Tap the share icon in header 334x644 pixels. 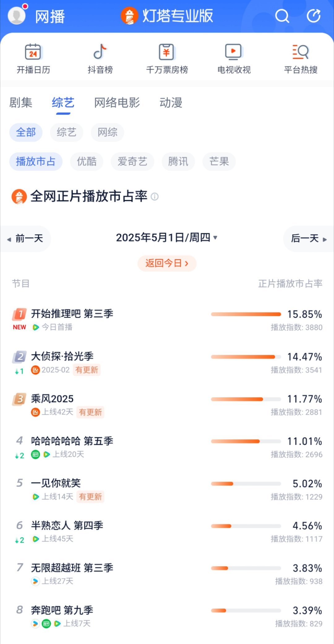(314, 16)
